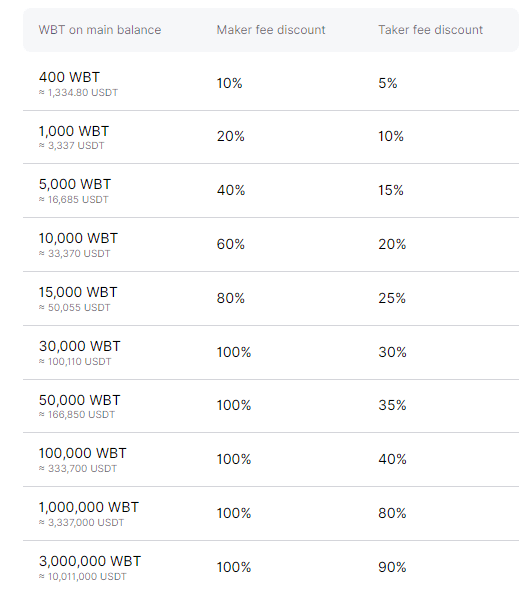530x602 pixels.
Task: Click the 3,000,000 WBT tier label
Action: click(x=90, y=562)
